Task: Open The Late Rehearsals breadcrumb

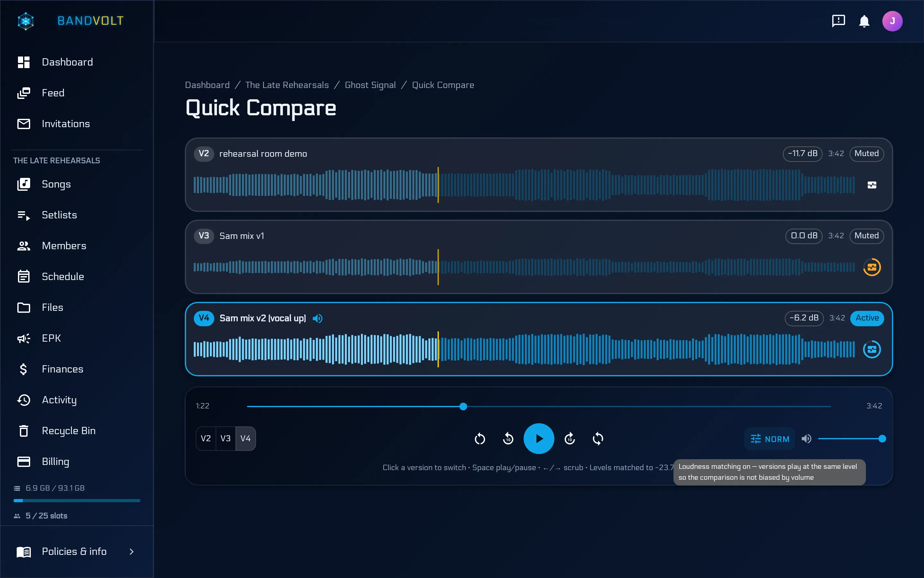Action: click(x=287, y=85)
